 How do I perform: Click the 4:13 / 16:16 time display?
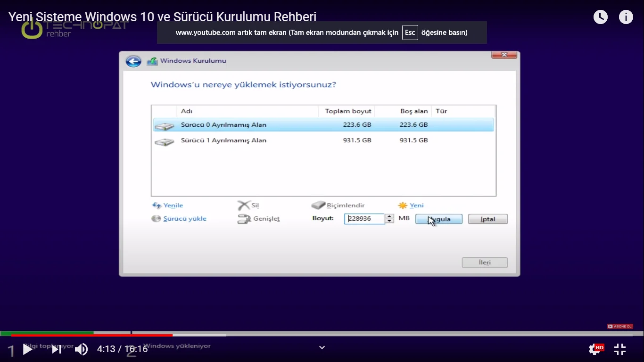click(123, 349)
